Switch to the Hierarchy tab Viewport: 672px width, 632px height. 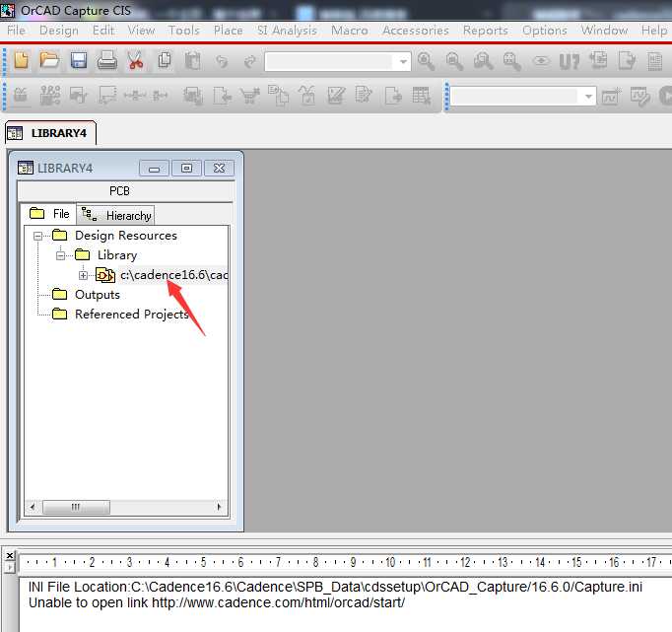click(x=115, y=215)
